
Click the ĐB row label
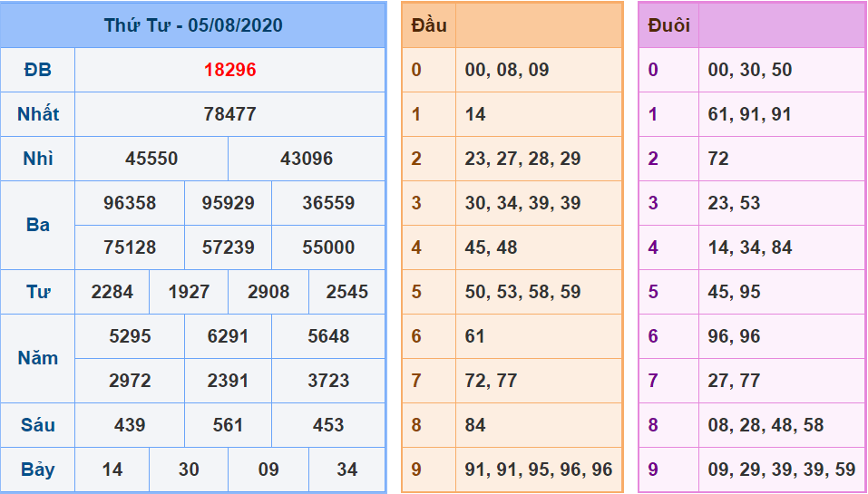coord(38,70)
